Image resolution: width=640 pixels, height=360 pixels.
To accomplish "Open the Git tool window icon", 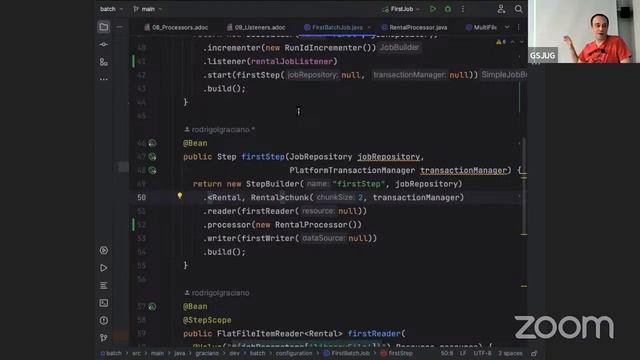I will click(104, 338).
